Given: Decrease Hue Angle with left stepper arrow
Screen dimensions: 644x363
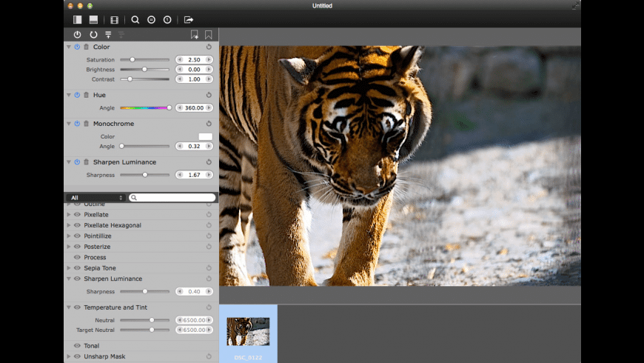Looking at the screenshot, I should (179, 107).
